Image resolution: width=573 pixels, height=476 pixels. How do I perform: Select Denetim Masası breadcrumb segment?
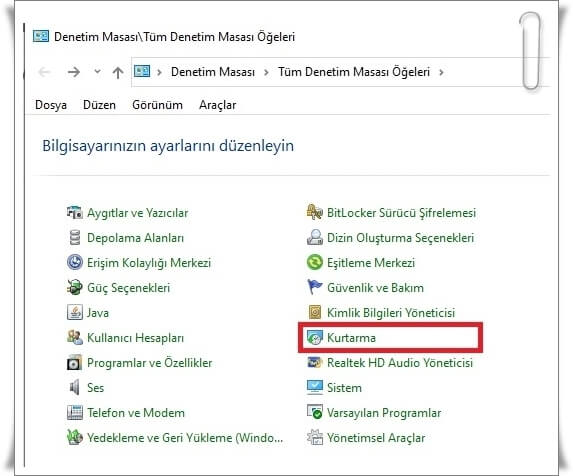tap(213, 72)
